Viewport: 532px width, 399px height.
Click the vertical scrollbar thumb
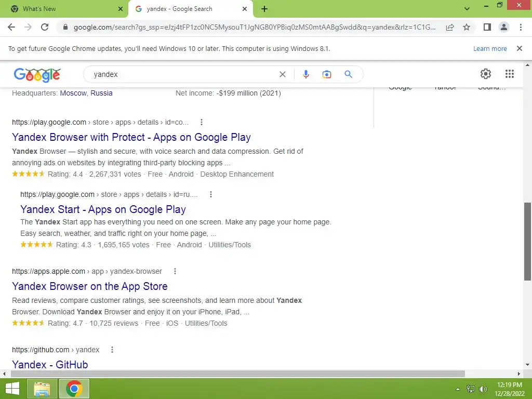pyautogui.click(x=527, y=242)
